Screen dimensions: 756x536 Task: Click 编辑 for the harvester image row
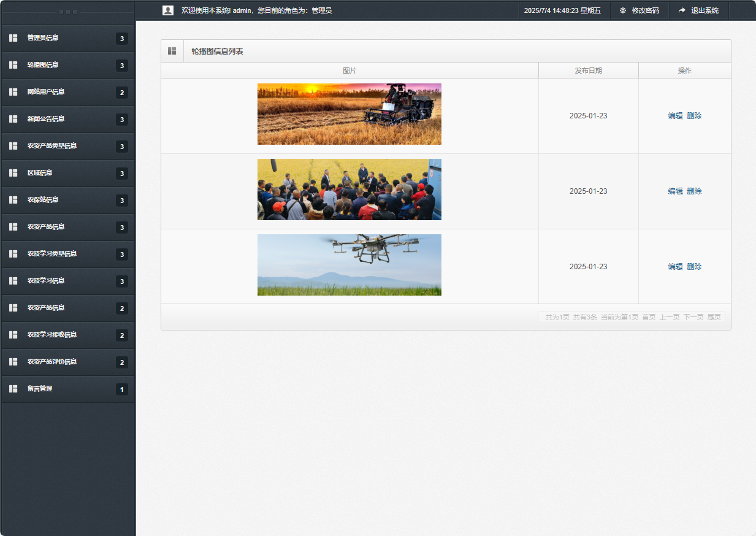pyautogui.click(x=675, y=116)
